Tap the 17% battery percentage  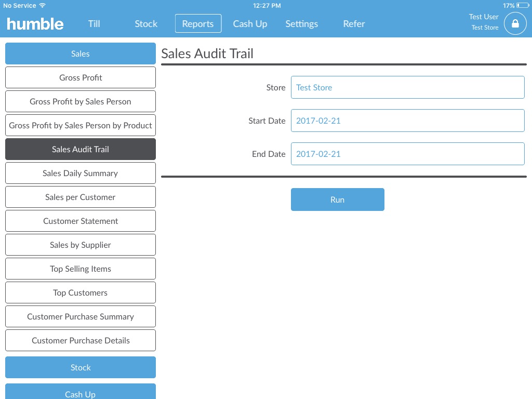point(509,5)
